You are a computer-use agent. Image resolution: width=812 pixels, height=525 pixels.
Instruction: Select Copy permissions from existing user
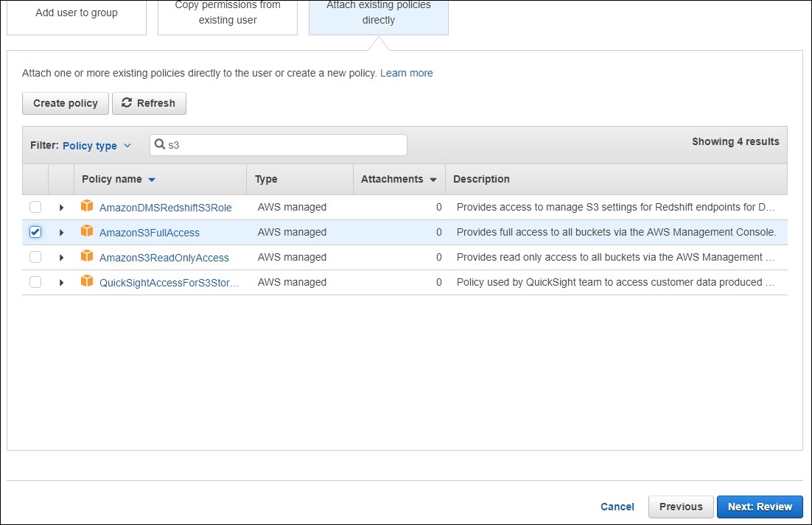click(228, 13)
